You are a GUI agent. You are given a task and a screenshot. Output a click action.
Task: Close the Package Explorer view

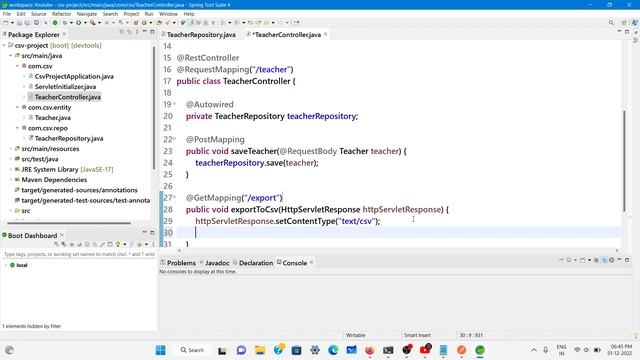64,34
